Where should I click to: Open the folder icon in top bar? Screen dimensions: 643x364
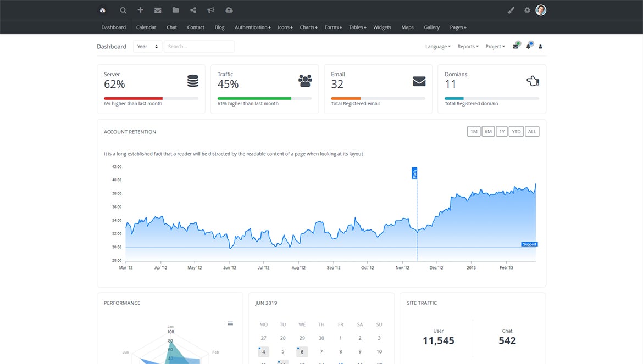click(175, 10)
